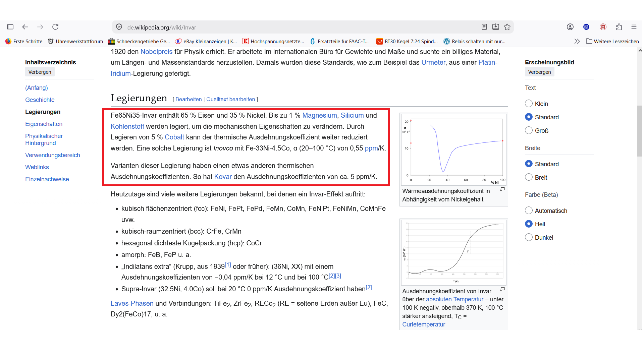Image resolution: width=644 pixels, height=362 pixels.
Task: Toggle reader view icon in address bar
Action: [484, 27]
